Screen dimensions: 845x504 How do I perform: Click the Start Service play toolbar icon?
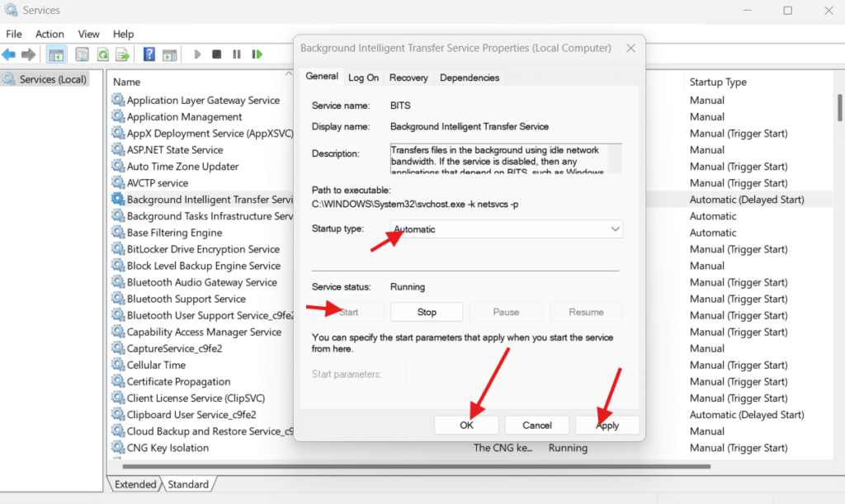pos(197,54)
